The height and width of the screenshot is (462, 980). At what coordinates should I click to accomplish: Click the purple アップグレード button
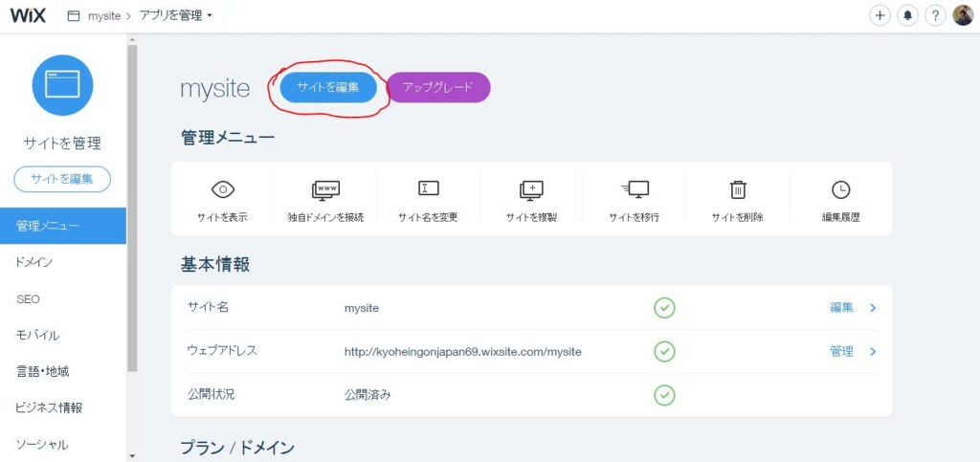click(x=438, y=88)
